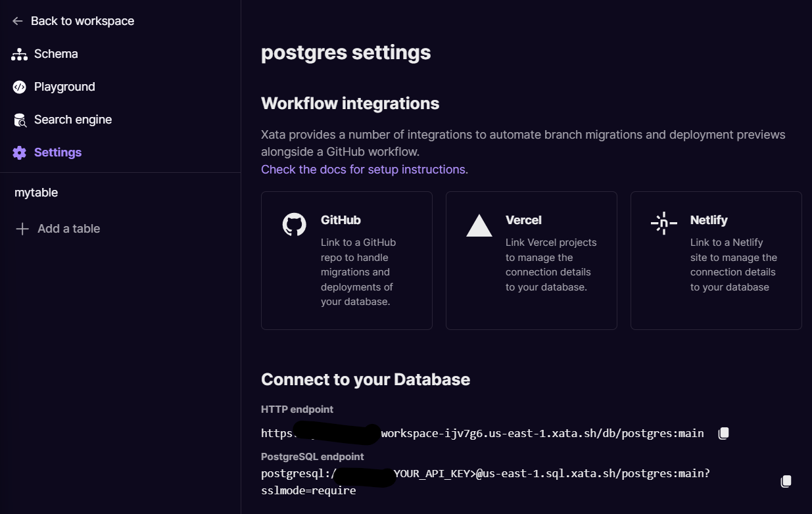Click the Xata integrations description paragraph

coord(523,143)
